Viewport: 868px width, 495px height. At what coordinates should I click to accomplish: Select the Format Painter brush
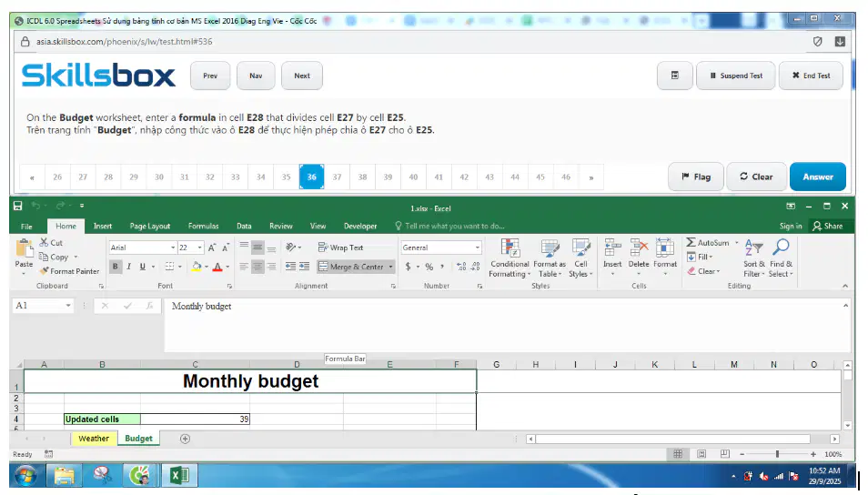[x=44, y=271]
